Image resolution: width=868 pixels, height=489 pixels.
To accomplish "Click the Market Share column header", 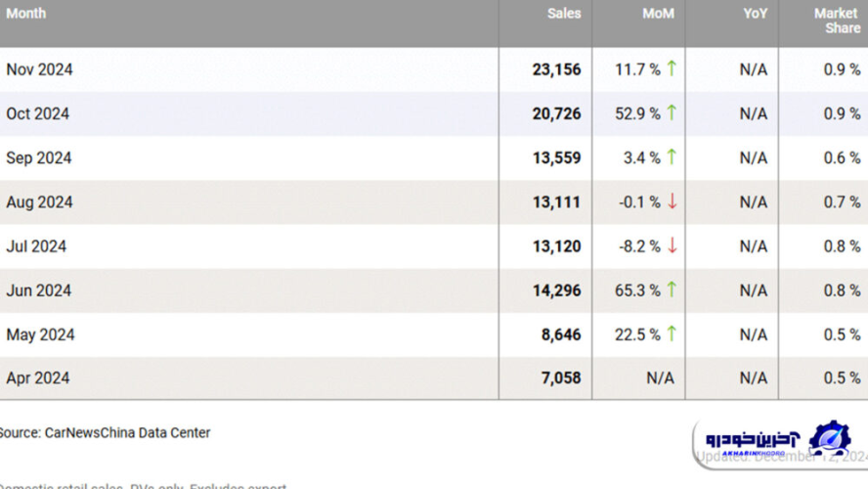I will [837, 21].
